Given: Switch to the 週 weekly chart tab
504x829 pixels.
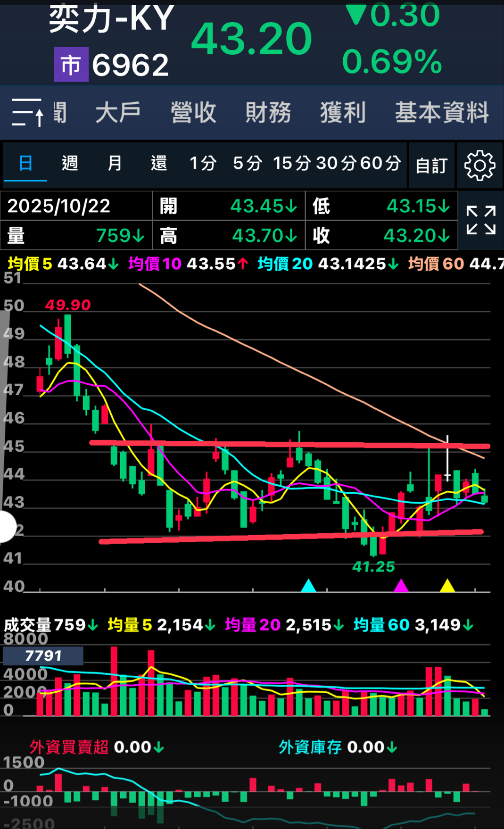Looking at the screenshot, I should pyautogui.click(x=70, y=164).
